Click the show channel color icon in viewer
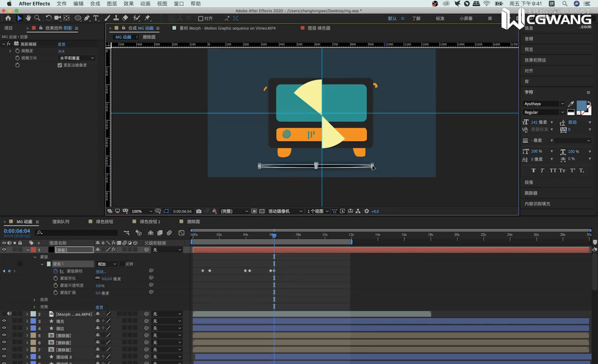Image resolution: width=598 pixels, height=364 pixels. tap(214, 211)
